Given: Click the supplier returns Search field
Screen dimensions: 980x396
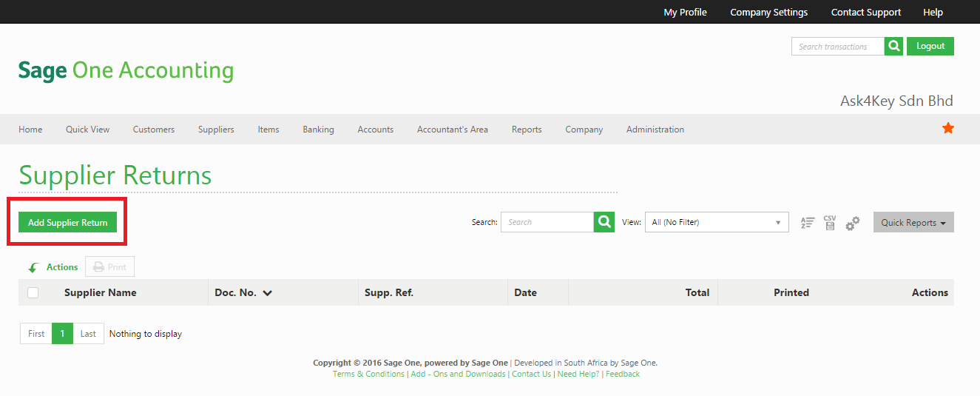Looking at the screenshot, I should point(547,222).
